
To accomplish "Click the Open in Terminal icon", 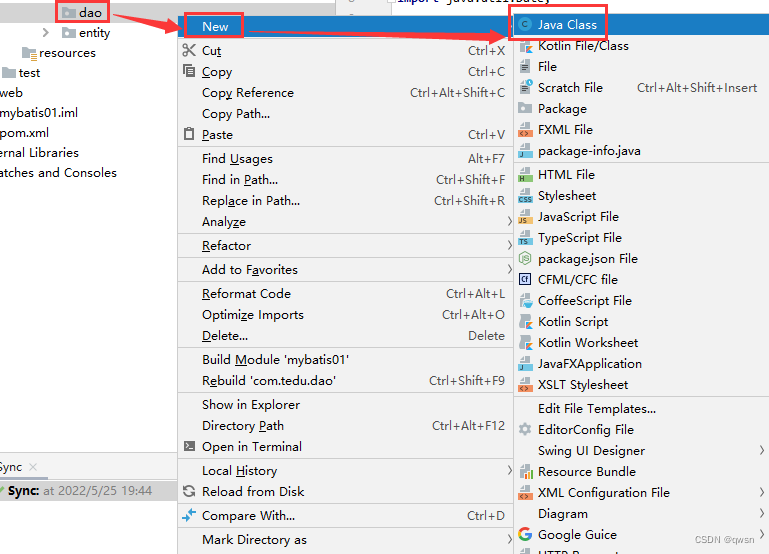I will pos(189,446).
